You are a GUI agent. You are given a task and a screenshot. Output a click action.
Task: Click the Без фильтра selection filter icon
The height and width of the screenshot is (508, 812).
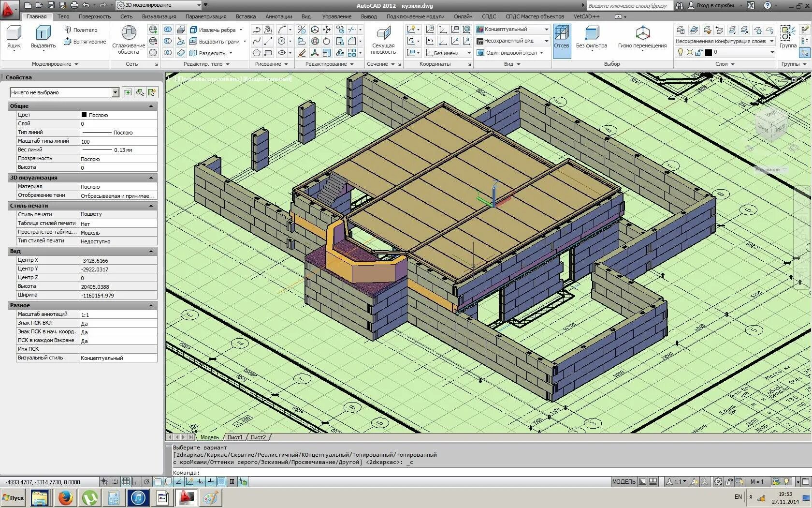592,38
